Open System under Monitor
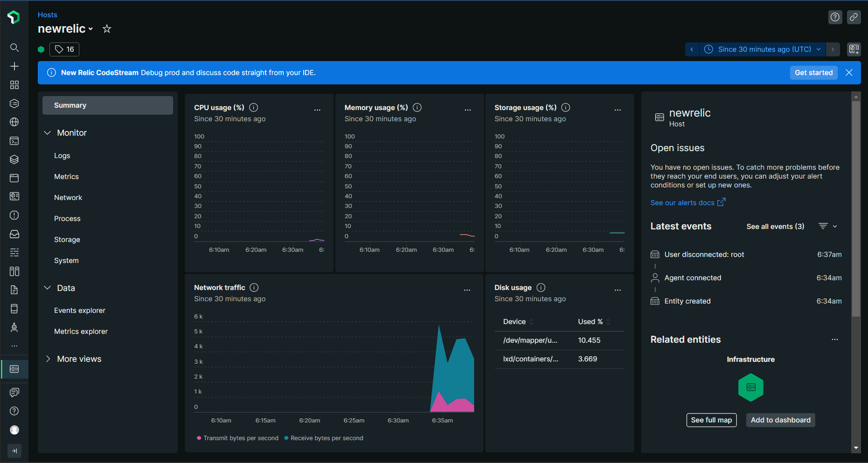Image resolution: width=868 pixels, height=463 pixels. click(x=66, y=261)
